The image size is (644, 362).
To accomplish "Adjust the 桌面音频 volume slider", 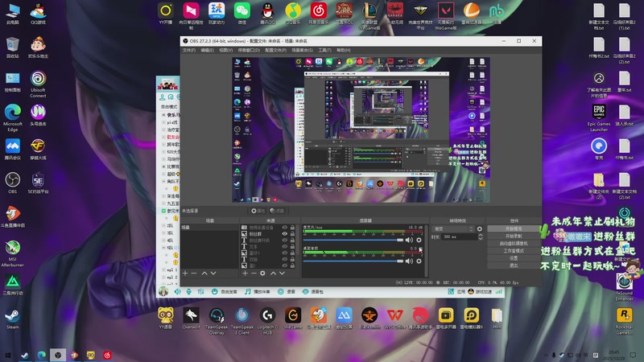I will click(x=353, y=261).
